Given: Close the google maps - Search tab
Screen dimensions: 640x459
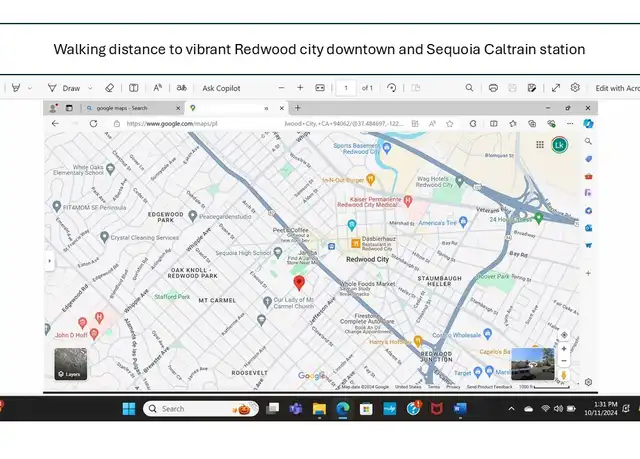Looking at the screenshot, I should pos(178,108).
